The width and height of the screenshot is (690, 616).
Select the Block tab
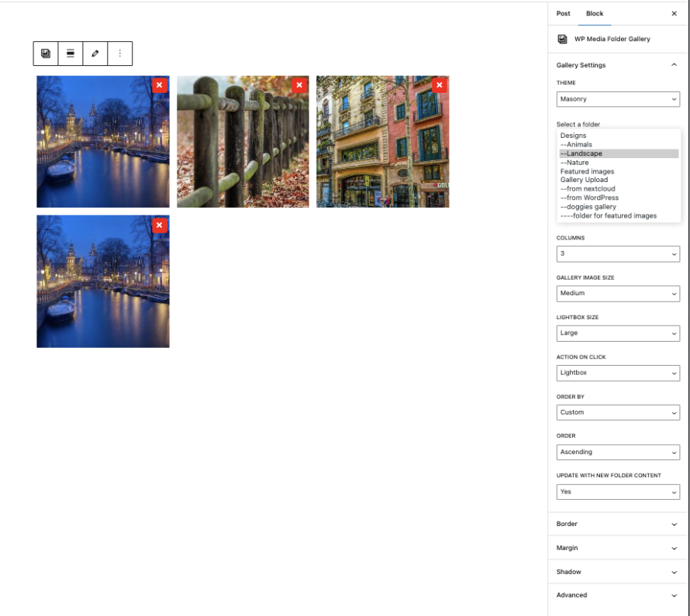click(x=595, y=13)
